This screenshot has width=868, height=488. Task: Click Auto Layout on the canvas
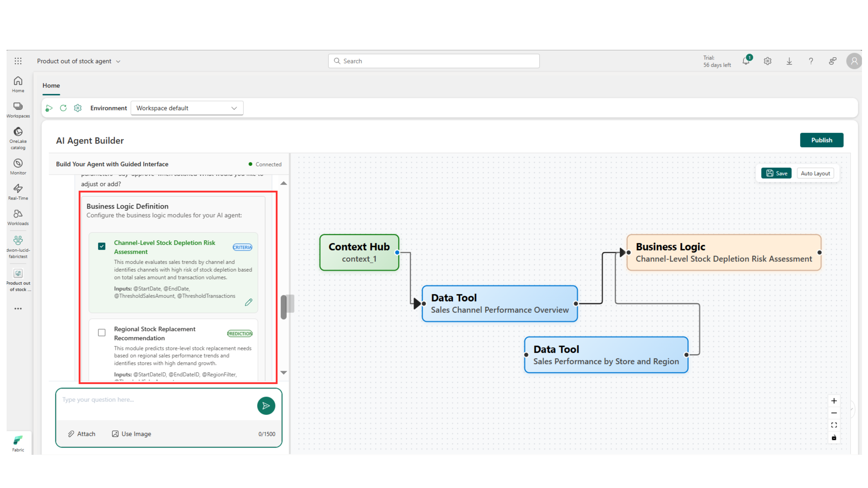(x=815, y=173)
